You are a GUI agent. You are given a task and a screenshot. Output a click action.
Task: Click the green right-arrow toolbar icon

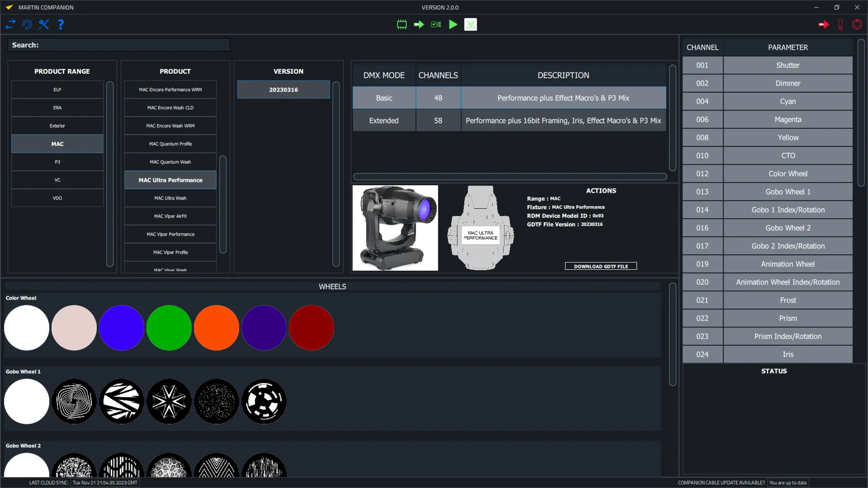419,25
